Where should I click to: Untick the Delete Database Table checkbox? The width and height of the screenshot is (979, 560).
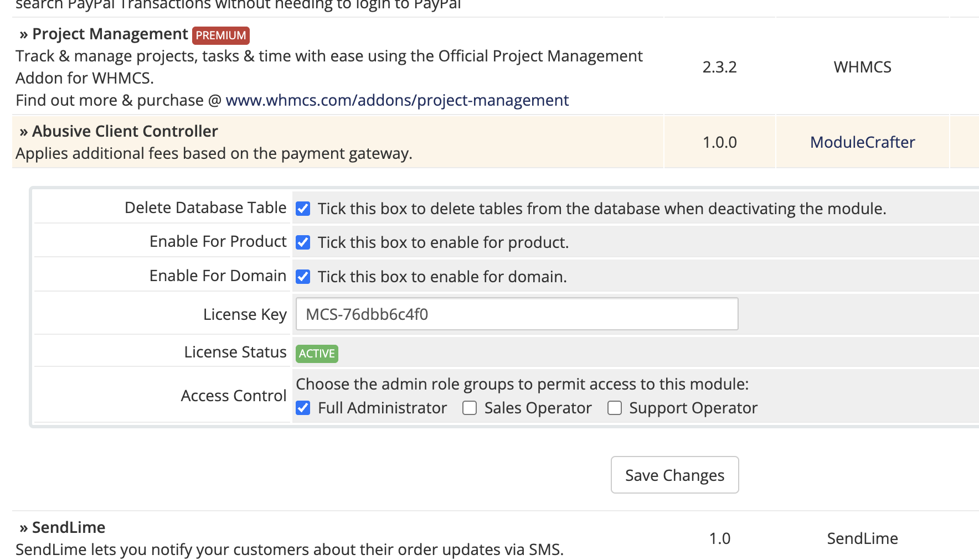[x=303, y=209]
